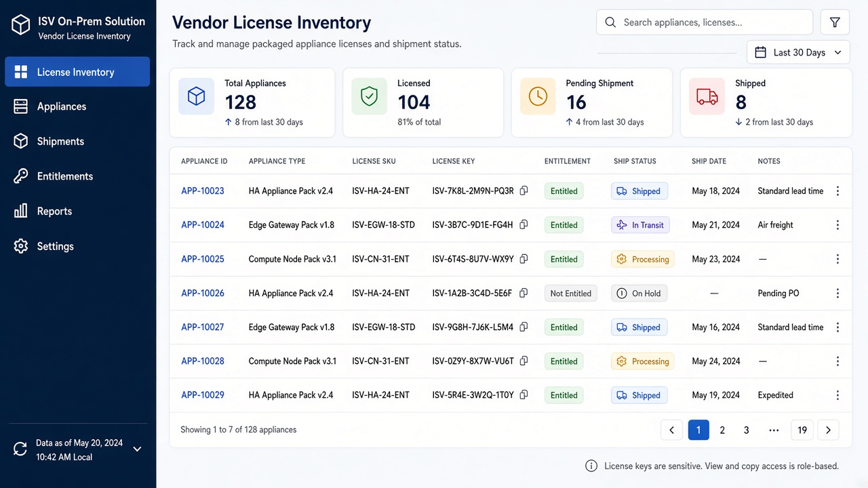Image resolution: width=868 pixels, height=488 pixels.
Task: Sort by Ship Date column header
Action: pyautogui.click(x=709, y=161)
